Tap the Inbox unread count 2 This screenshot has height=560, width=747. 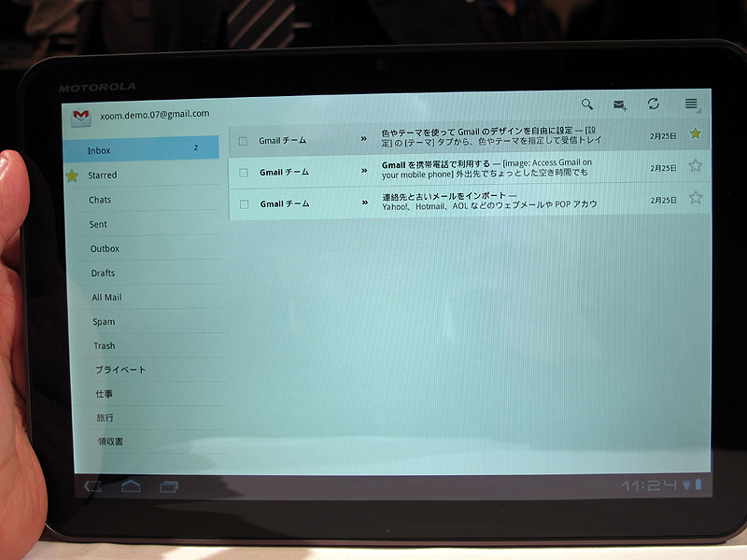pos(196,147)
